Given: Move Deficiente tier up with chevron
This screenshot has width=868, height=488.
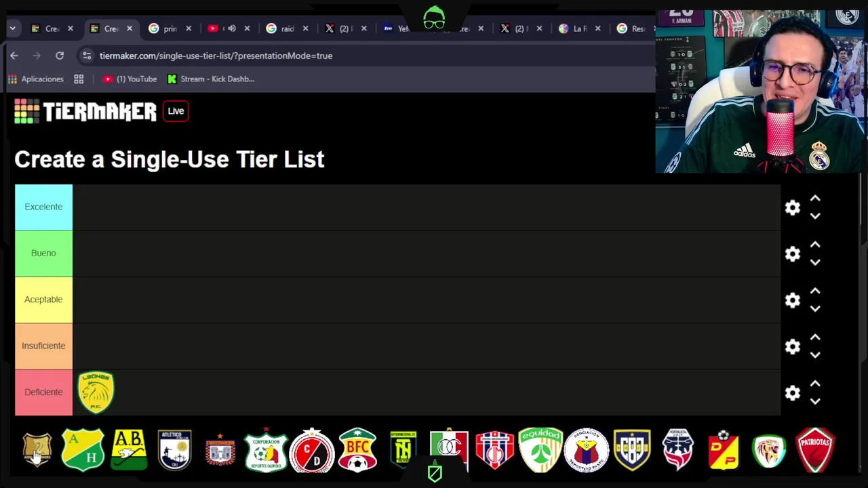Looking at the screenshot, I should (x=815, y=384).
